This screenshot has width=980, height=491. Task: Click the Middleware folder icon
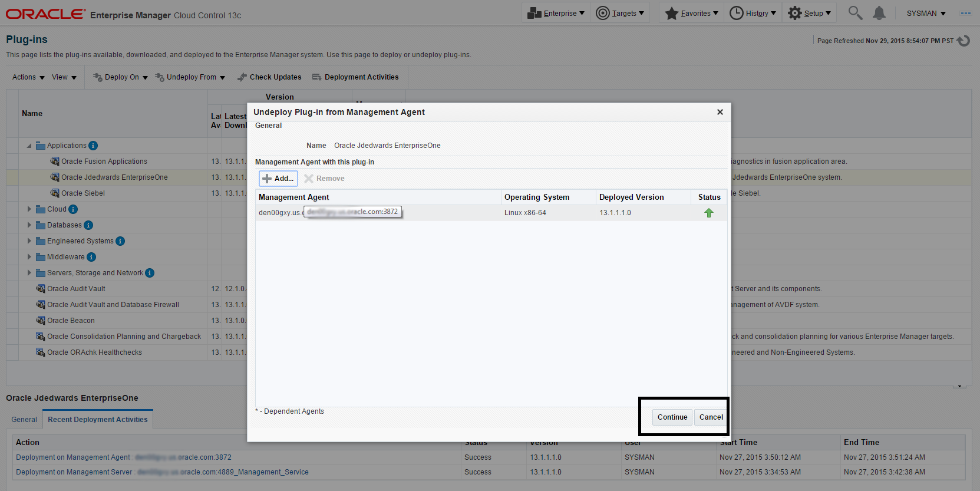click(41, 257)
